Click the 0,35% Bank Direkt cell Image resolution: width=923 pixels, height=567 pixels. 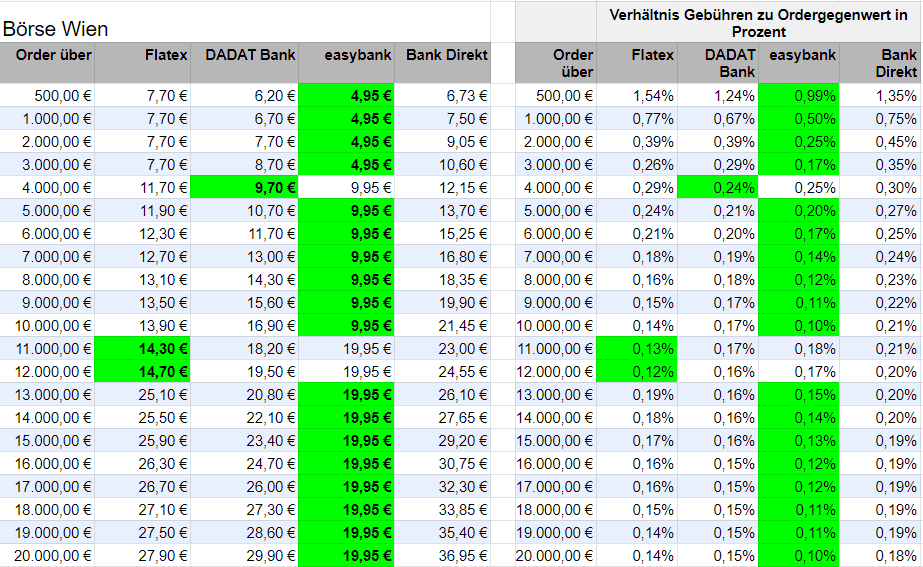click(x=881, y=164)
